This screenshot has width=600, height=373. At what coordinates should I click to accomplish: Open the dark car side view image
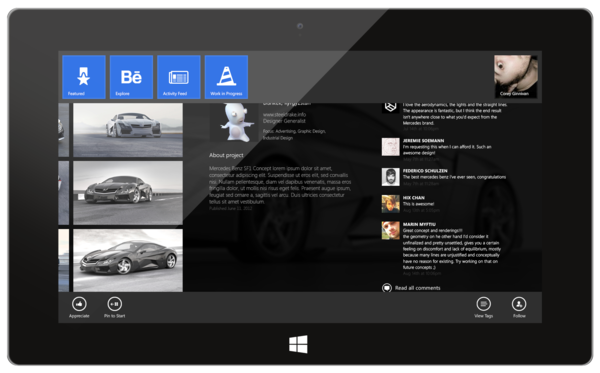click(128, 261)
